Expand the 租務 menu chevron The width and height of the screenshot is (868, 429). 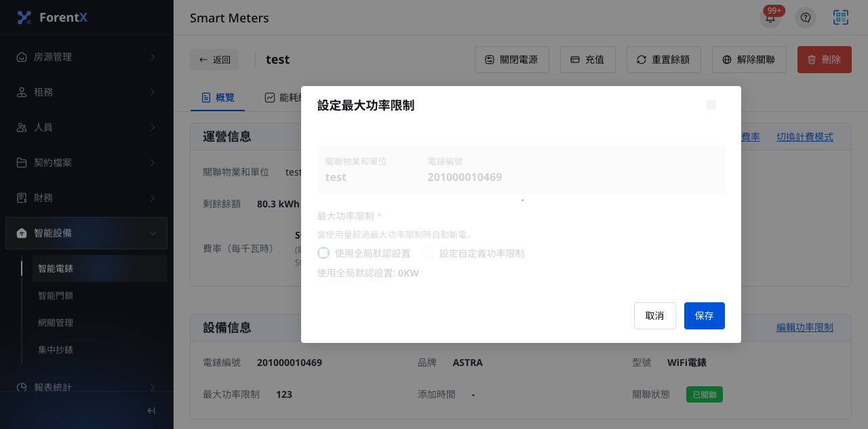coord(152,92)
